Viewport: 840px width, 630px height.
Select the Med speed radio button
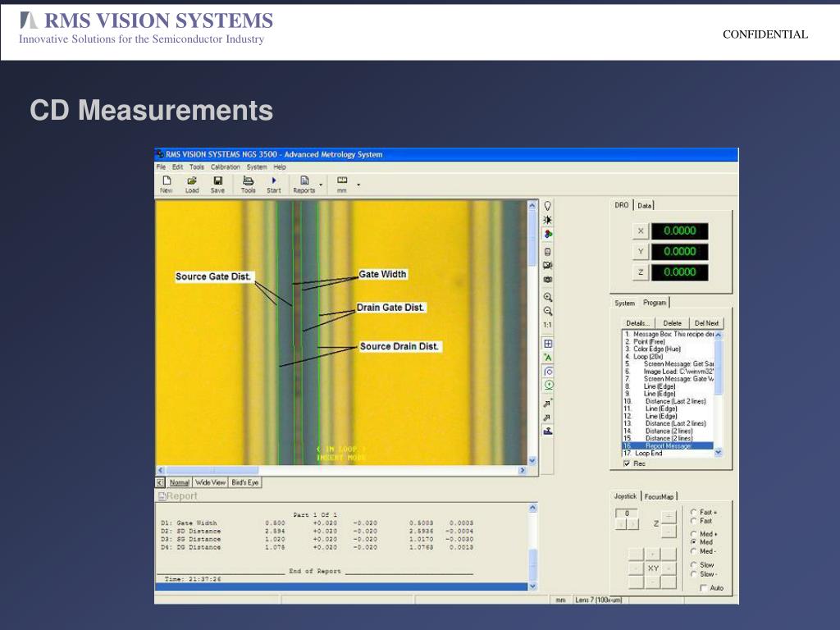click(694, 542)
